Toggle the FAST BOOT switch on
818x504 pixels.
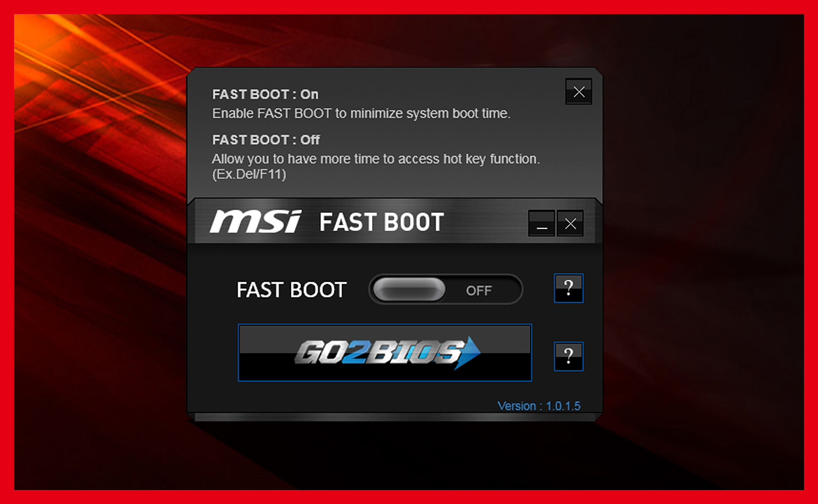coord(445,290)
